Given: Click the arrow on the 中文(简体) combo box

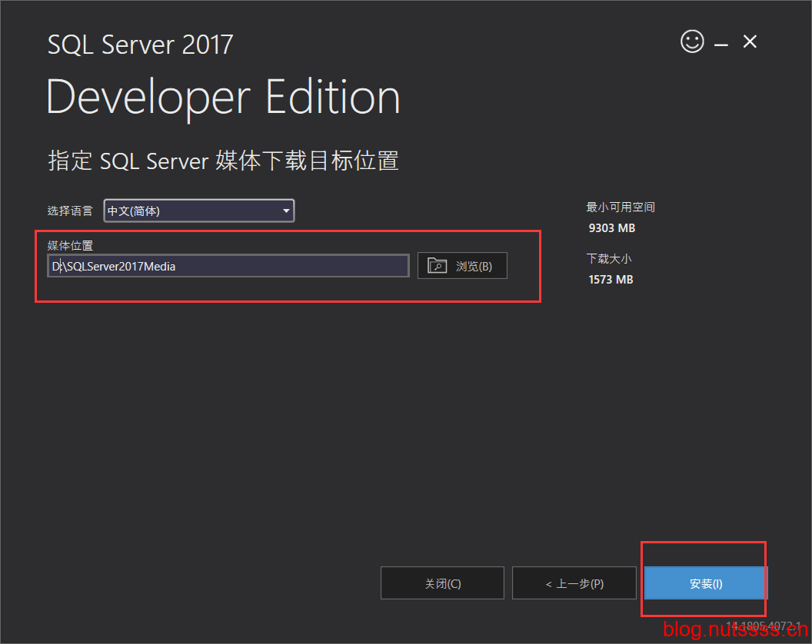Looking at the screenshot, I should coord(286,211).
